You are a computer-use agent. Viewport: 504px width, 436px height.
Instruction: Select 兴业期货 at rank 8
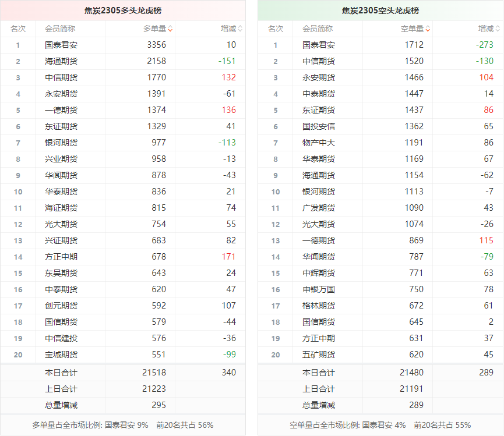[x=61, y=159]
